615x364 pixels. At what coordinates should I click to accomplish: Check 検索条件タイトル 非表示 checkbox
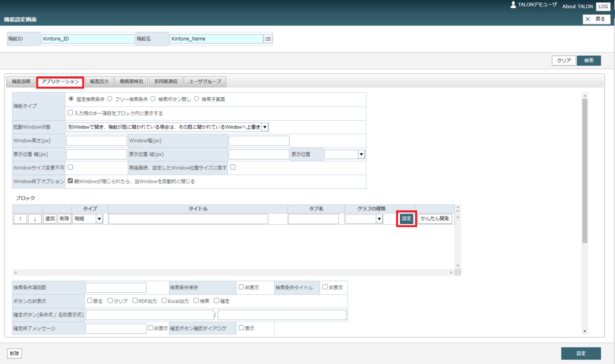coord(325,287)
